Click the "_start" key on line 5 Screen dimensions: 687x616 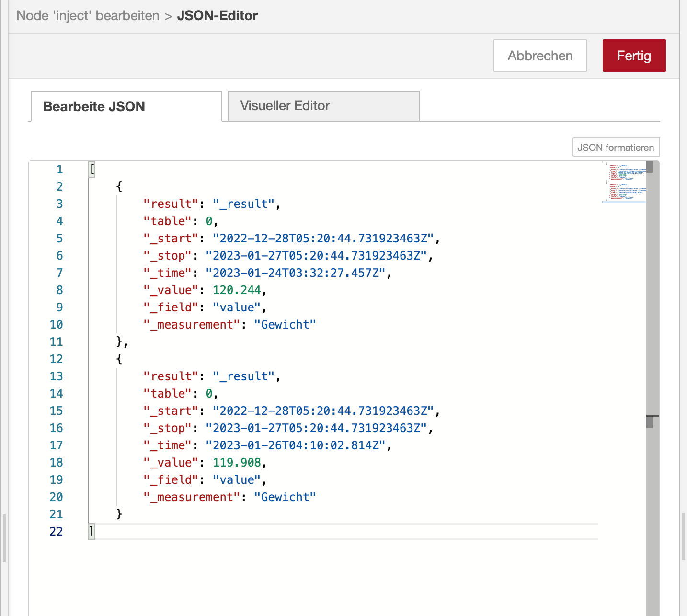point(171,238)
